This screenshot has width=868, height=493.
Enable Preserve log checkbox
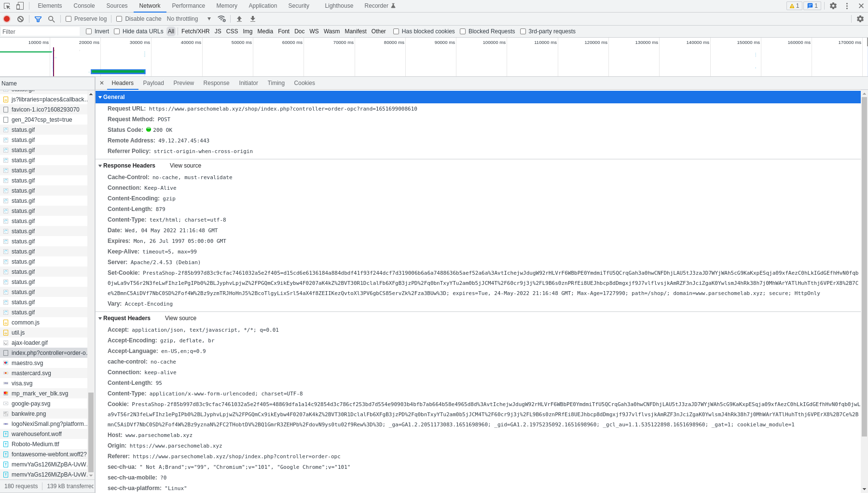tap(69, 19)
